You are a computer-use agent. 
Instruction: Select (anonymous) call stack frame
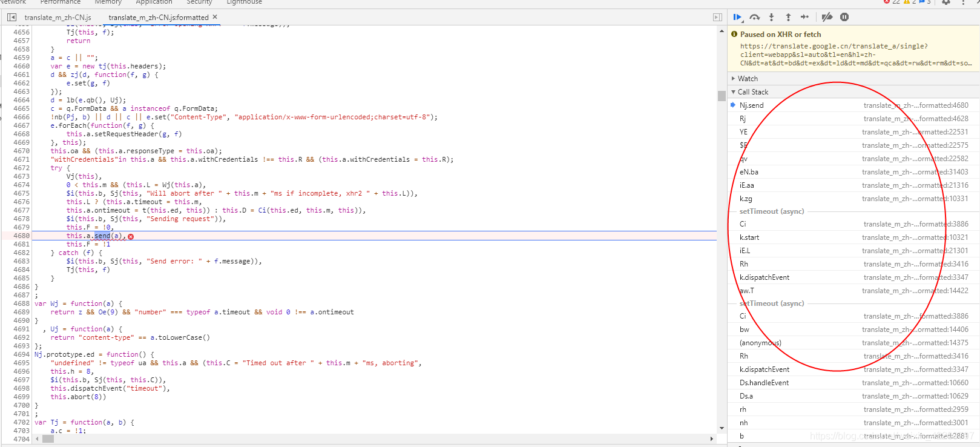pyautogui.click(x=853, y=343)
